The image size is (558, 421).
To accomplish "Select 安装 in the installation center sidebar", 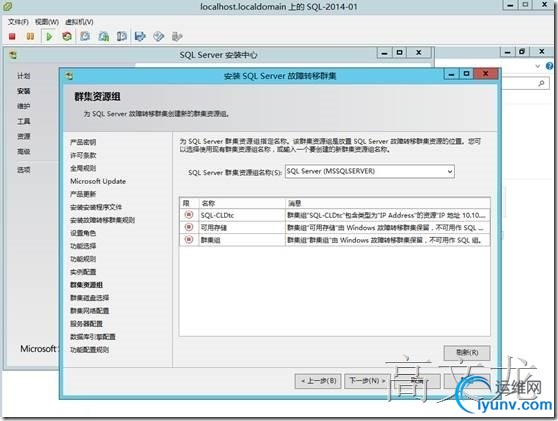I will (x=23, y=91).
